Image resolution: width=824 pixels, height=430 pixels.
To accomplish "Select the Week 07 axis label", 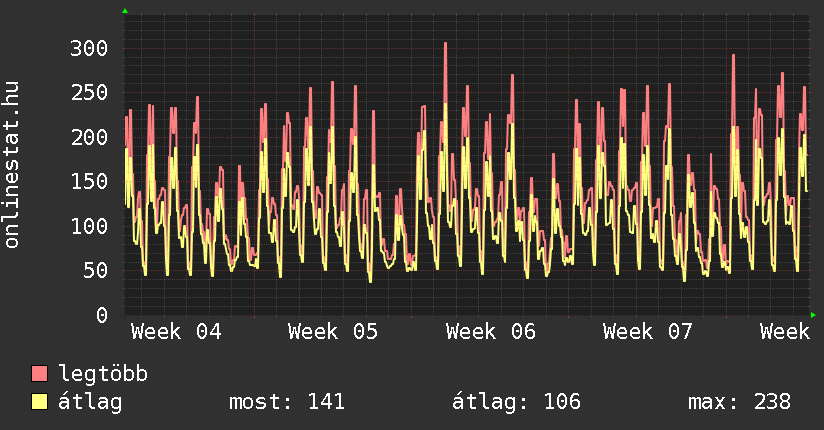I will (x=648, y=331).
